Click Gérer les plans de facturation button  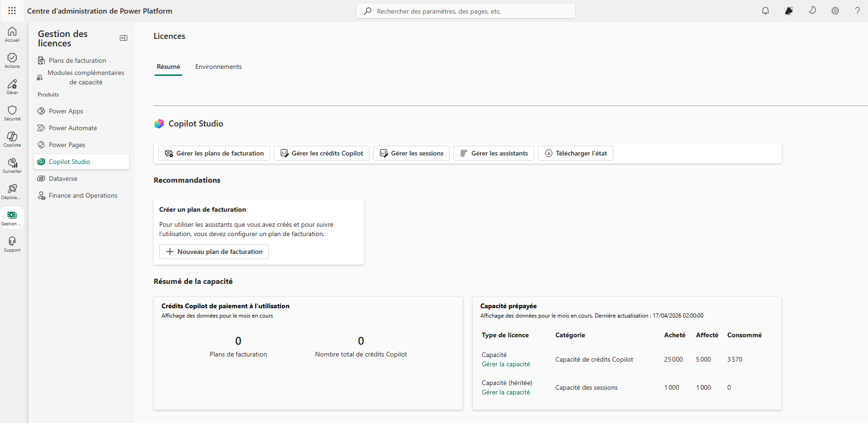(214, 153)
